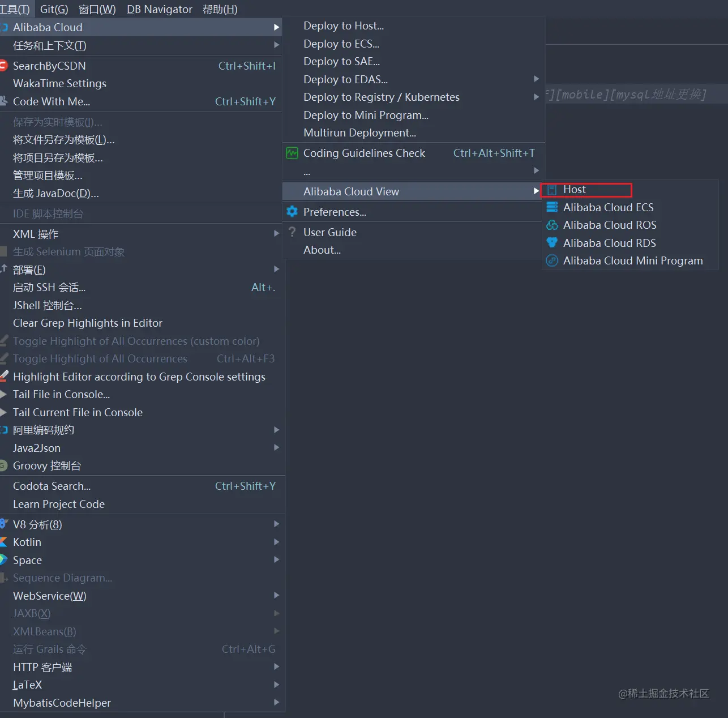This screenshot has height=718, width=728.
Task: Click the Tail File in Console icon
Action: 3,394
